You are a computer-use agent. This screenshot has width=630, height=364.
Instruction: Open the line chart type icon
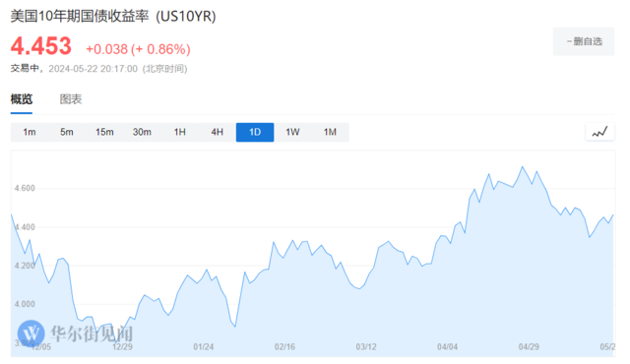point(599,132)
